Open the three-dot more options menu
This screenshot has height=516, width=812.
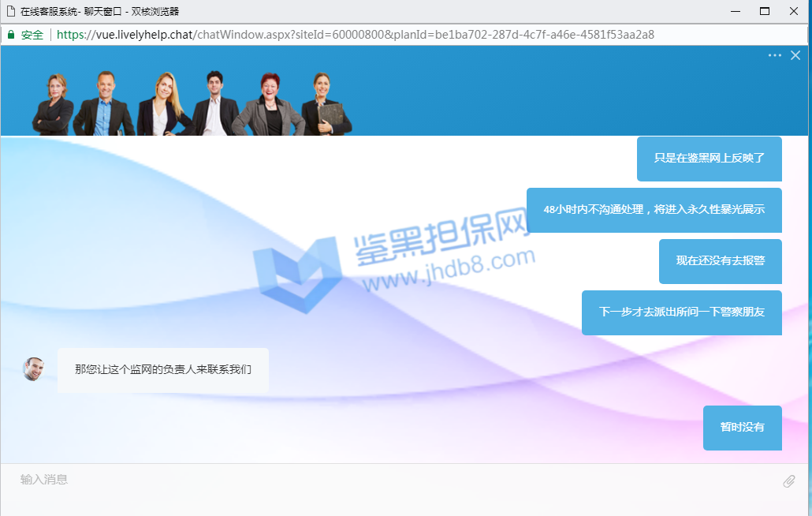[774, 55]
